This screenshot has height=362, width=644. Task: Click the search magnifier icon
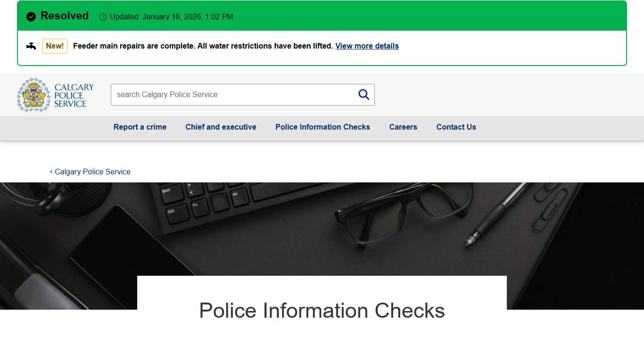[x=363, y=94]
